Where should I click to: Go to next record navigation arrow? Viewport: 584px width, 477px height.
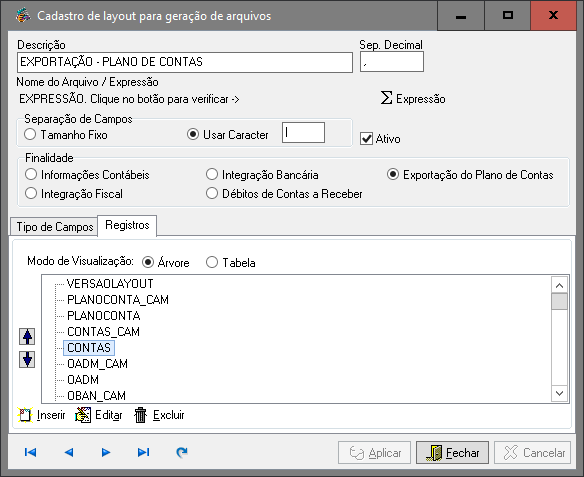coord(106,452)
